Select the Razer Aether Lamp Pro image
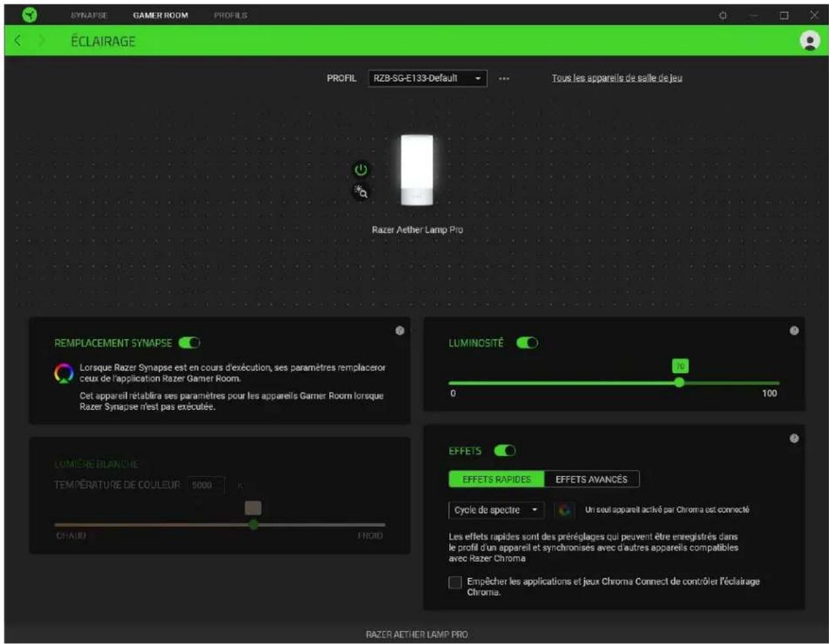 (417, 170)
